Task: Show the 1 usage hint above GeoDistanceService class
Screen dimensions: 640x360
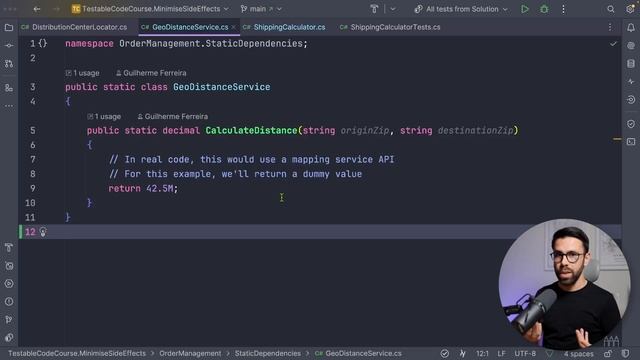Action: click(x=82, y=73)
